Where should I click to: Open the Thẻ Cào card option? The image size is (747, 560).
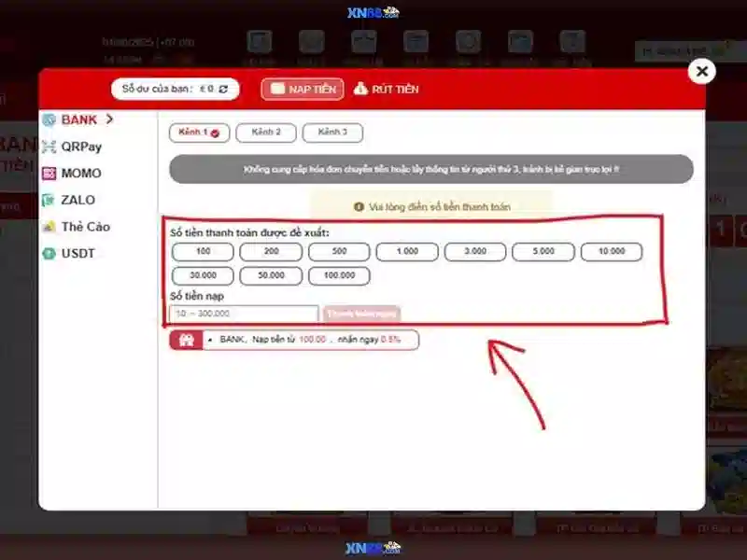pyautogui.click(x=49, y=227)
